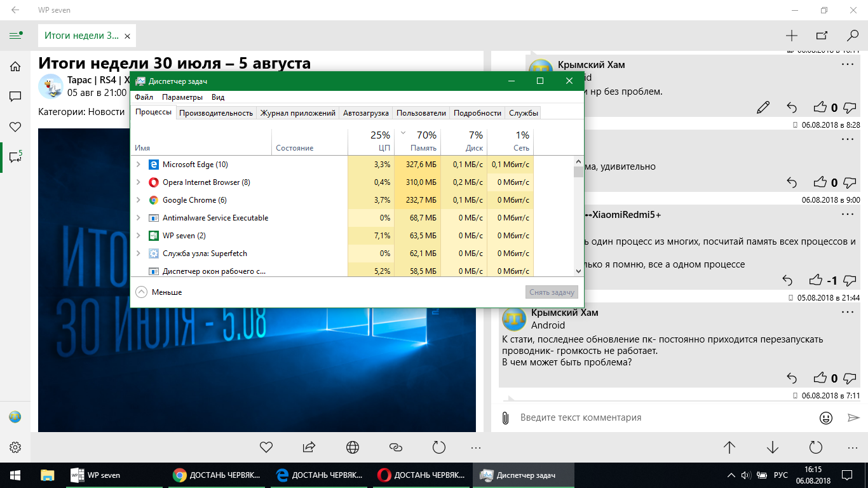Open settings gear in WP seven sidebar
Screen dimensions: 868x488
coord(15,447)
